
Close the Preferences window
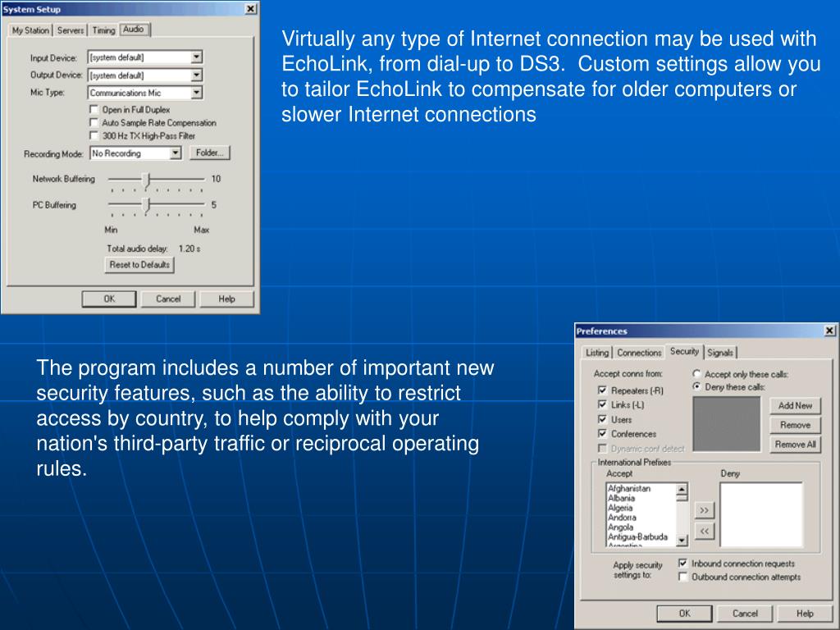(x=829, y=331)
